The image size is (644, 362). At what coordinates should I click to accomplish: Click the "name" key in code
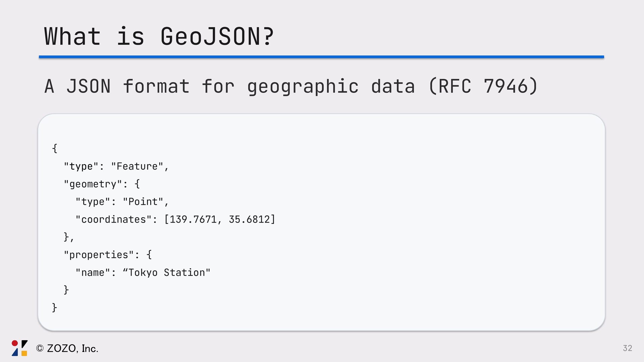(x=93, y=273)
